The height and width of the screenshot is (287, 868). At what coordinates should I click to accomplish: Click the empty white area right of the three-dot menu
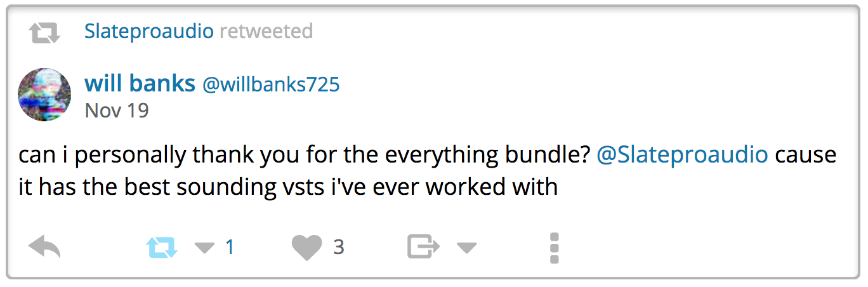pos(698,246)
